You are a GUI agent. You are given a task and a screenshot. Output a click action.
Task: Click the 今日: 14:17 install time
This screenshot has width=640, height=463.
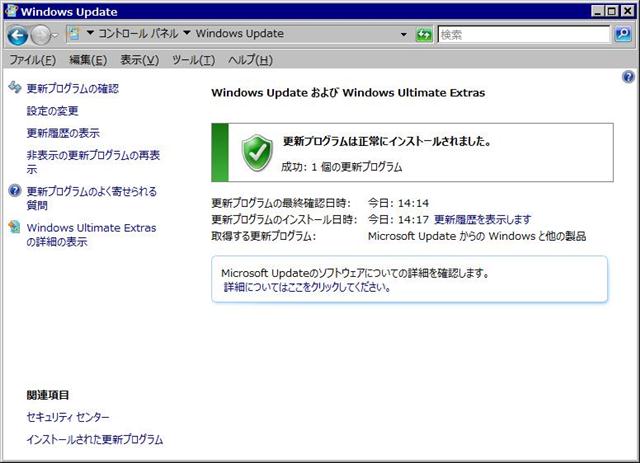(x=398, y=219)
